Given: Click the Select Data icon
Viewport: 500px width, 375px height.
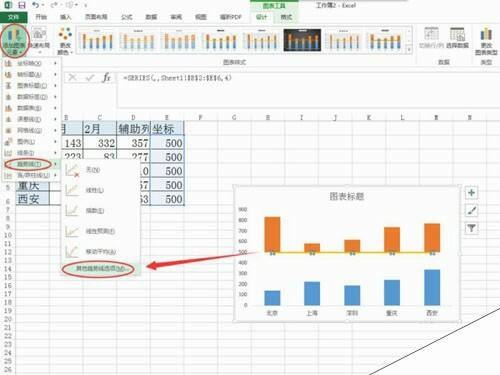Looking at the screenshot, I should [457, 38].
